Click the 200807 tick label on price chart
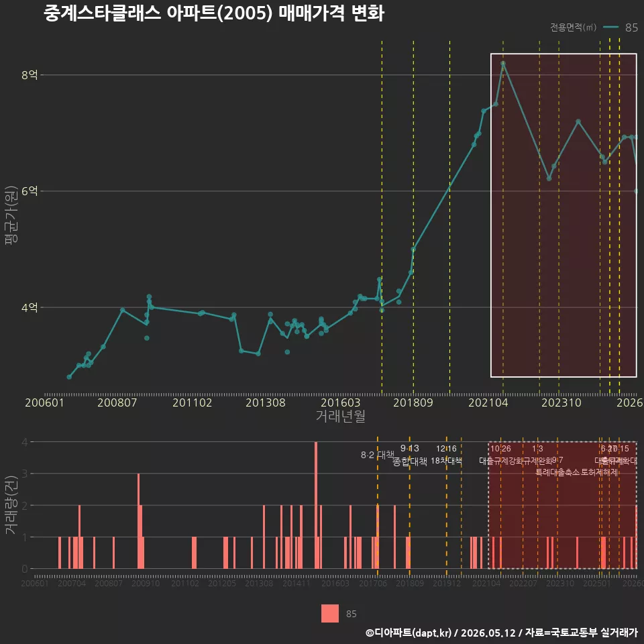Viewport: 644px width, 644px height. coord(117,402)
